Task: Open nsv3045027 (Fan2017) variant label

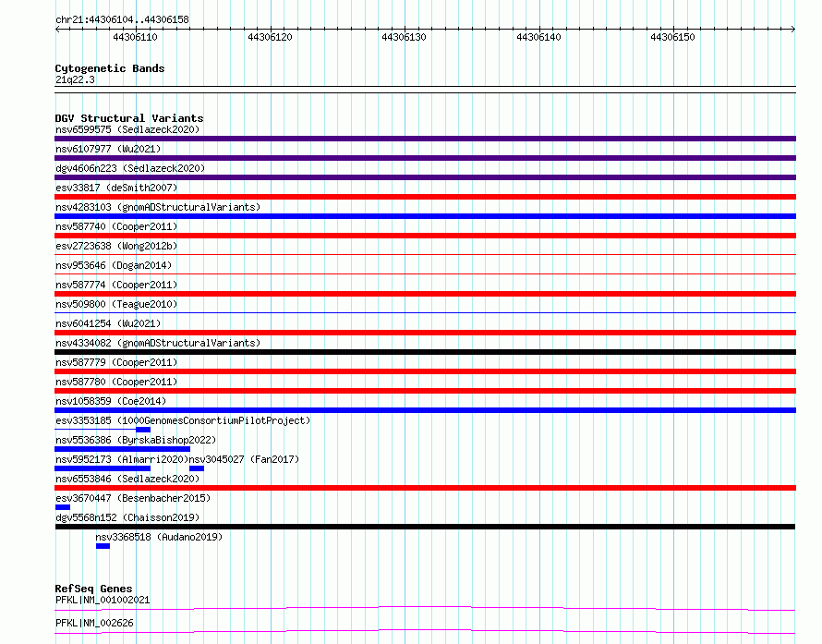Action: (244, 459)
